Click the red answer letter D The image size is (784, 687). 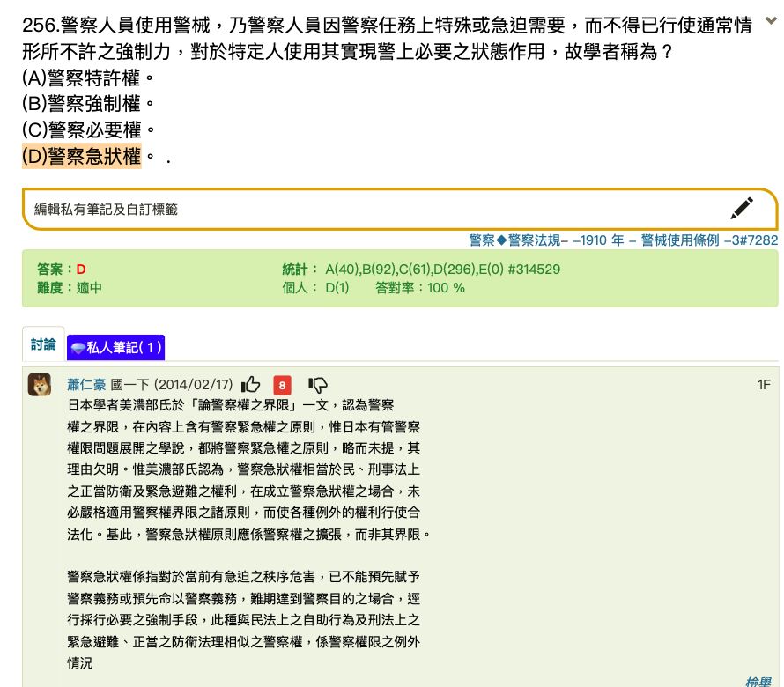point(81,269)
